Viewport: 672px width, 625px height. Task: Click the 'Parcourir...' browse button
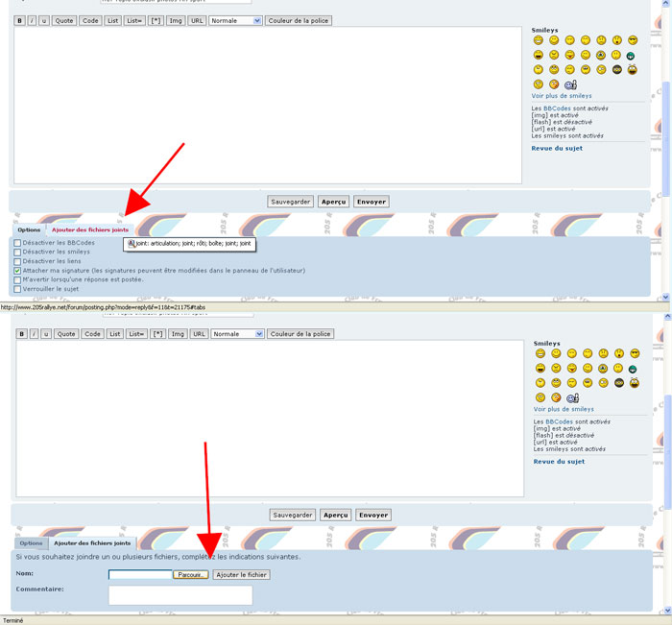click(191, 575)
